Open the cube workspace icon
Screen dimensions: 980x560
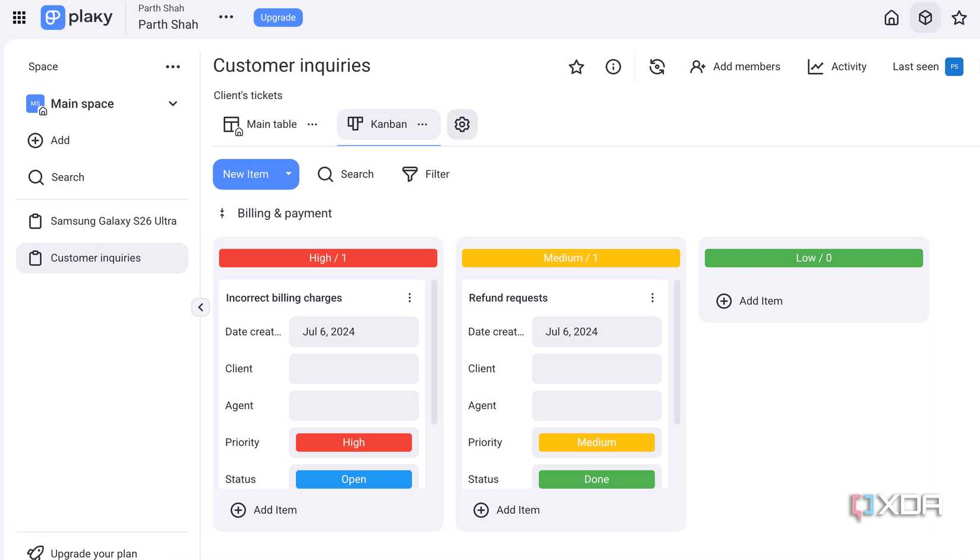pyautogui.click(x=925, y=18)
